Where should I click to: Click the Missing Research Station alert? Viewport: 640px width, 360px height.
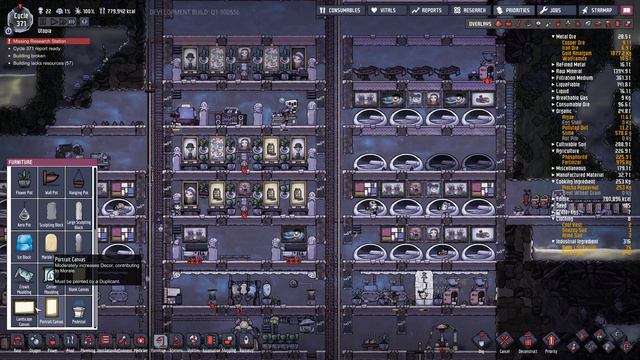click(x=48, y=41)
